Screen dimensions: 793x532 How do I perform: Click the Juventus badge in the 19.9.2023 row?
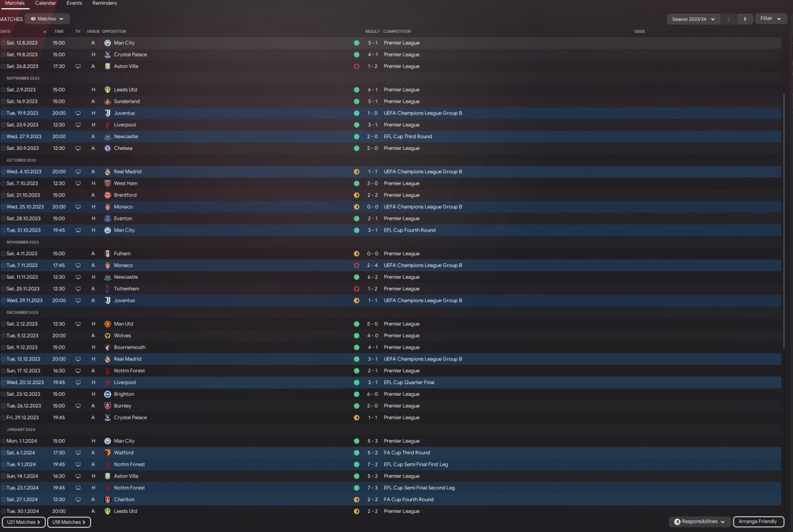click(x=107, y=113)
